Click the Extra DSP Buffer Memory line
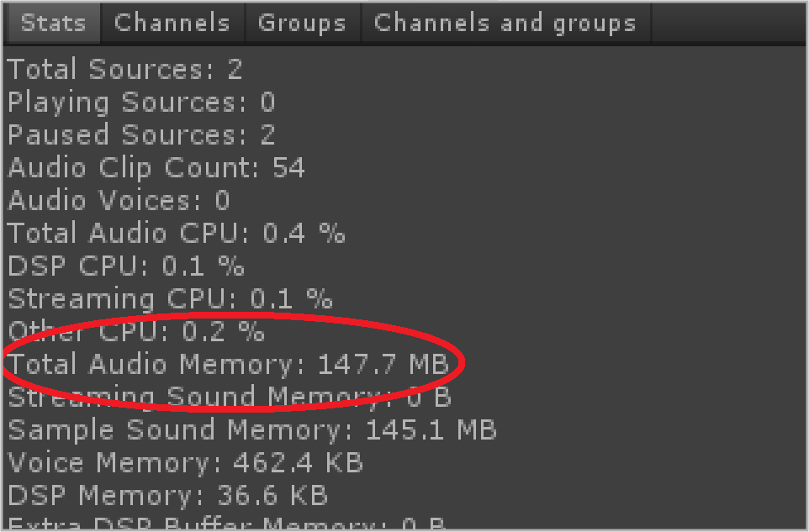 coord(226,523)
